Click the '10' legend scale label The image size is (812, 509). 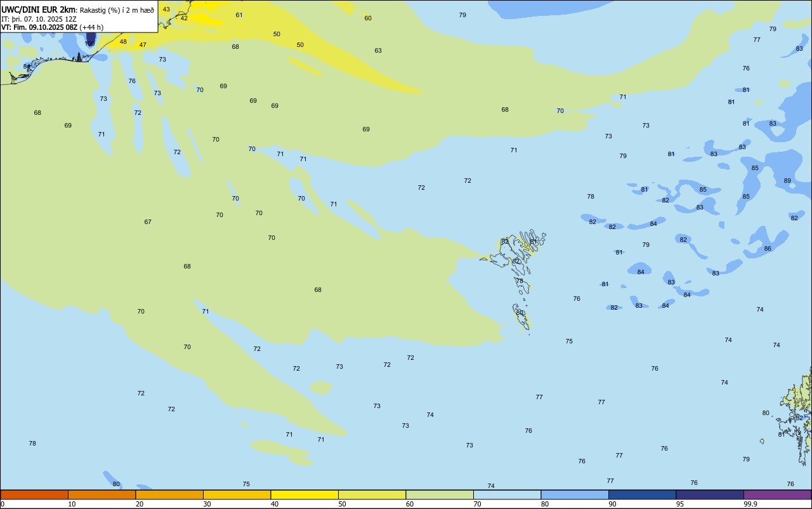pyautogui.click(x=72, y=504)
